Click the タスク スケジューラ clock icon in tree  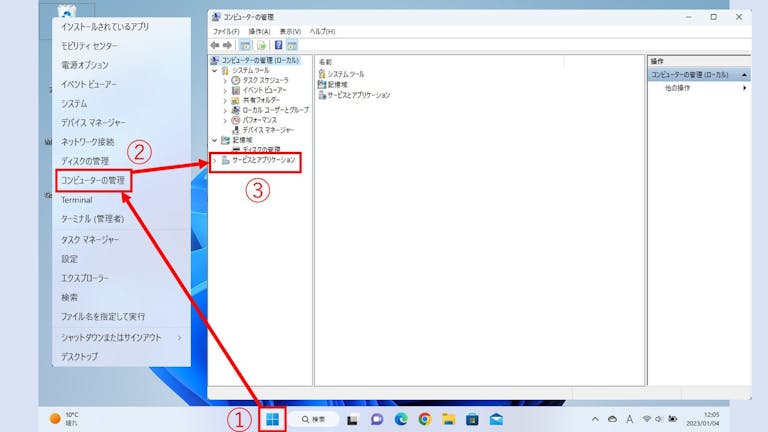(236, 80)
